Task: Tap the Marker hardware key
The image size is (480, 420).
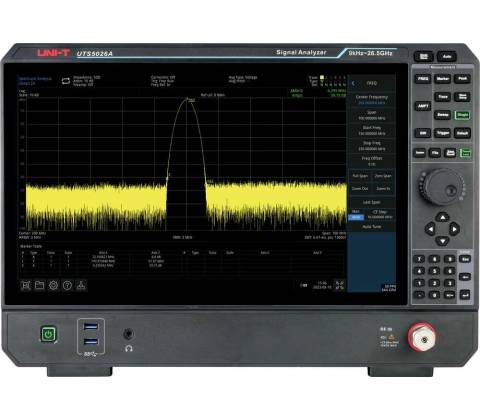Action: coord(443,79)
